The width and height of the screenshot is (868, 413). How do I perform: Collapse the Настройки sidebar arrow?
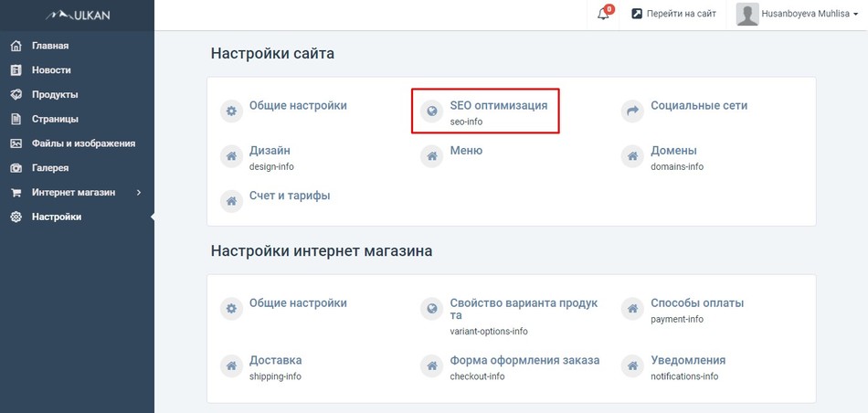151,217
